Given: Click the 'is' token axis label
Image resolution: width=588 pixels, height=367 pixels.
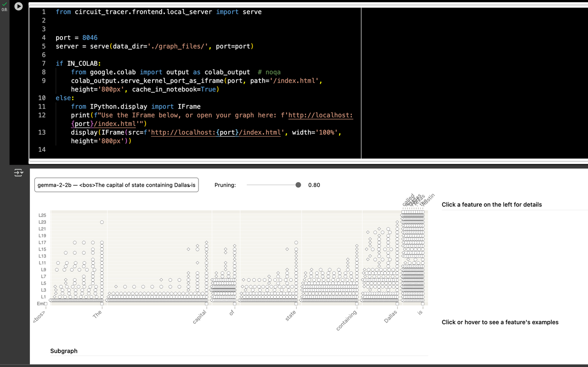Looking at the screenshot, I should pyautogui.click(x=419, y=312).
